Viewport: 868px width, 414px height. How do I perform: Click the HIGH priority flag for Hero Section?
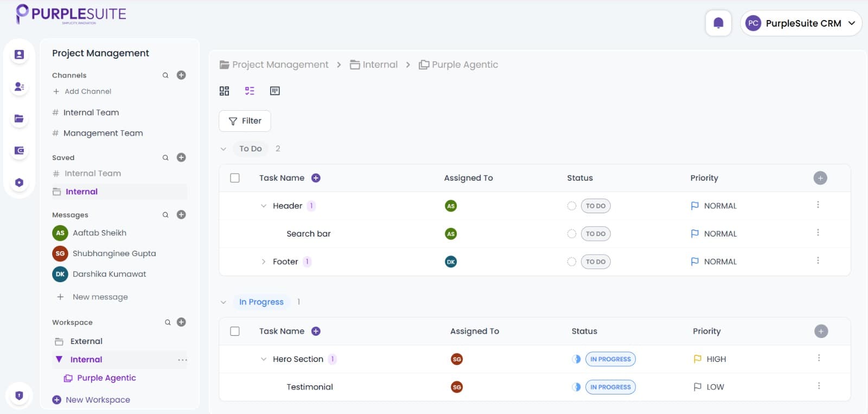coord(698,359)
